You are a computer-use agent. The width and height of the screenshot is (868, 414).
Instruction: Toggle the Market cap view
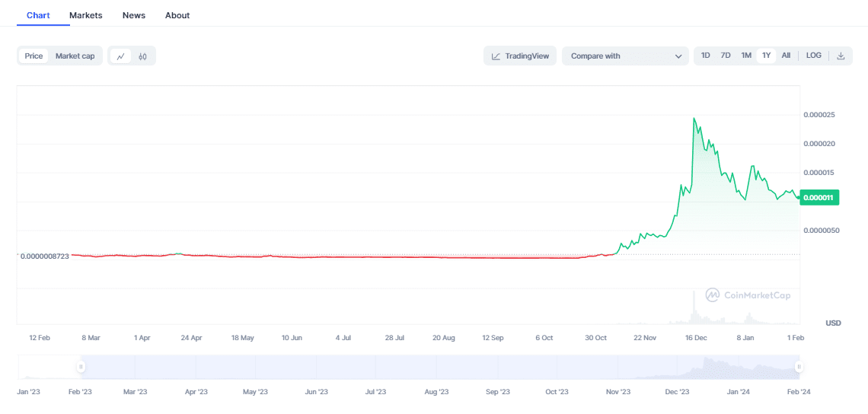75,56
